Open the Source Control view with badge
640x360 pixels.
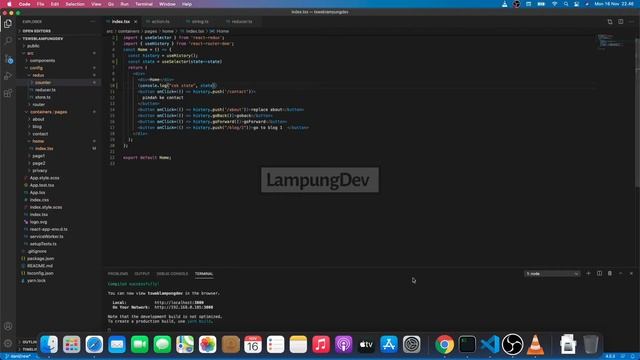click(x=9, y=59)
